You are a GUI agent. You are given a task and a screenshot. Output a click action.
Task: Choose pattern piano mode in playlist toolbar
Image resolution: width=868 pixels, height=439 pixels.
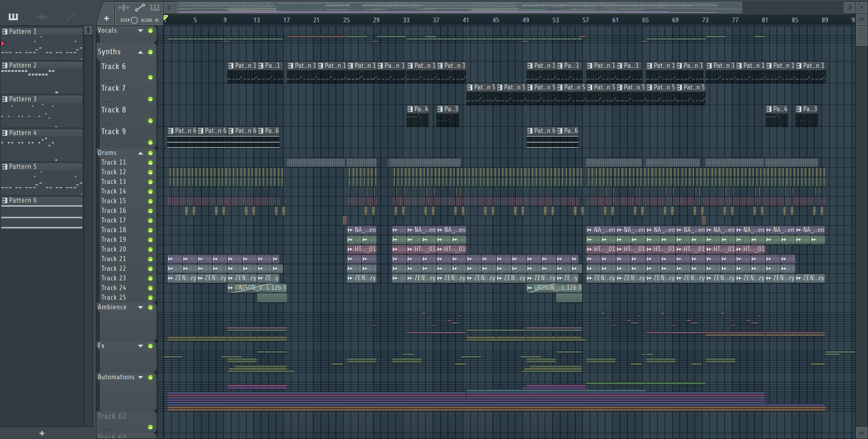155,8
